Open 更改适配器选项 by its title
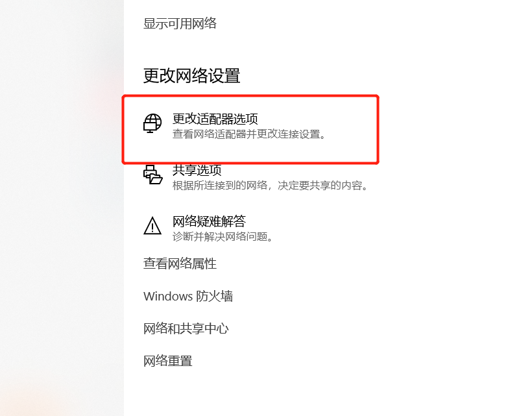 [215, 119]
